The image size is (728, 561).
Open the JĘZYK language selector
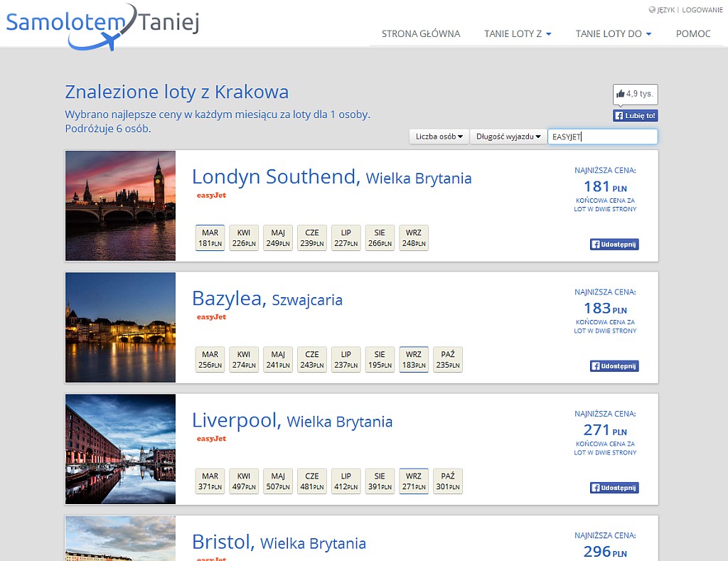pyautogui.click(x=662, y=10)
